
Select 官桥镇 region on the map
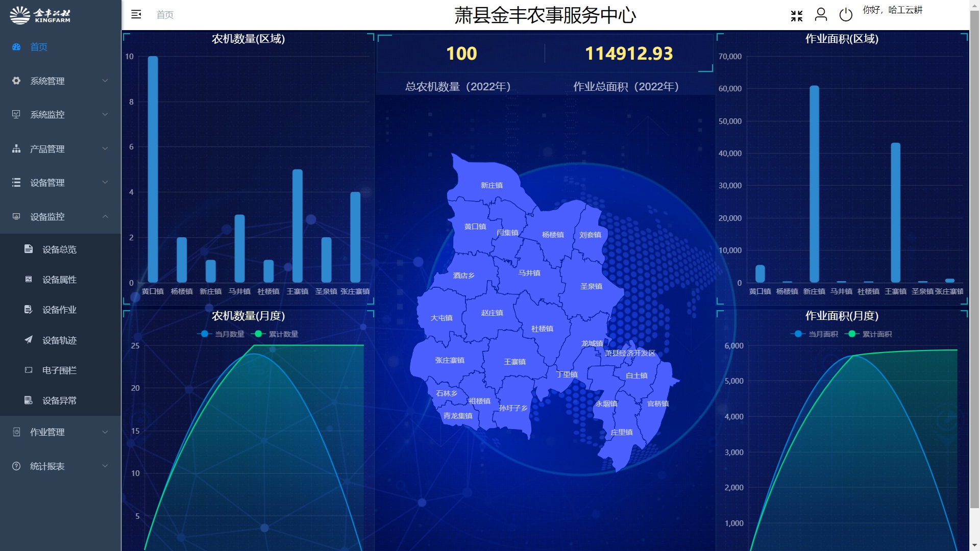658,404
